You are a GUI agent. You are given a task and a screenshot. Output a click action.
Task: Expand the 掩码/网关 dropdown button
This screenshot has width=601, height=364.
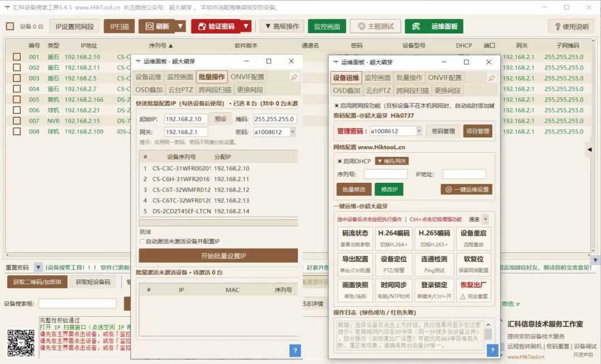point(392,161)
